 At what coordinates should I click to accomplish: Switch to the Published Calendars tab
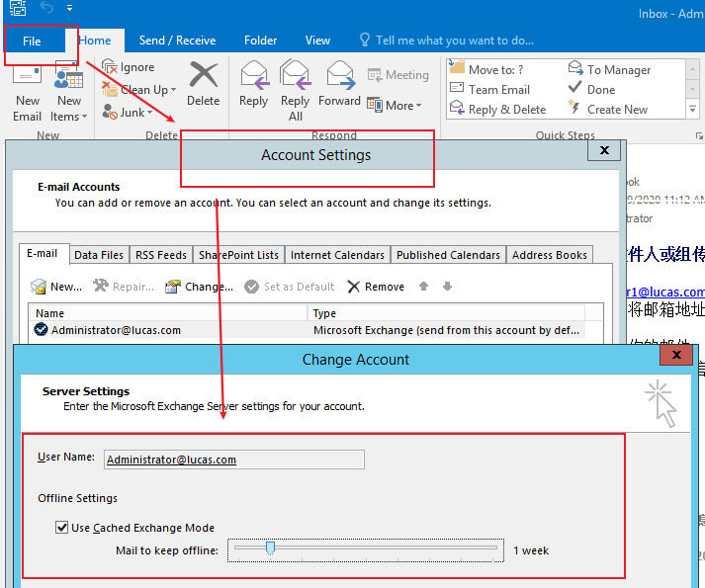coord(448,255)
